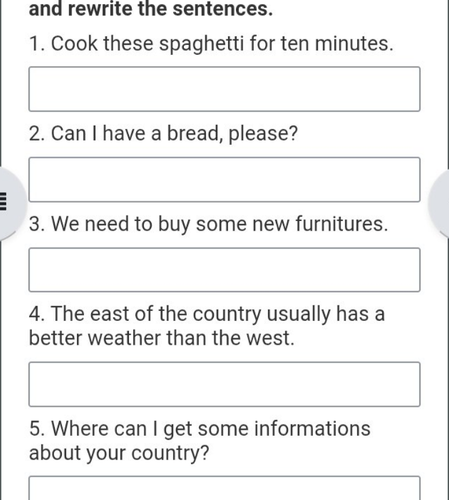Focus the answer field for bread sentence
The height and width of the screenshot is (500, 449).
click(224, 180)
